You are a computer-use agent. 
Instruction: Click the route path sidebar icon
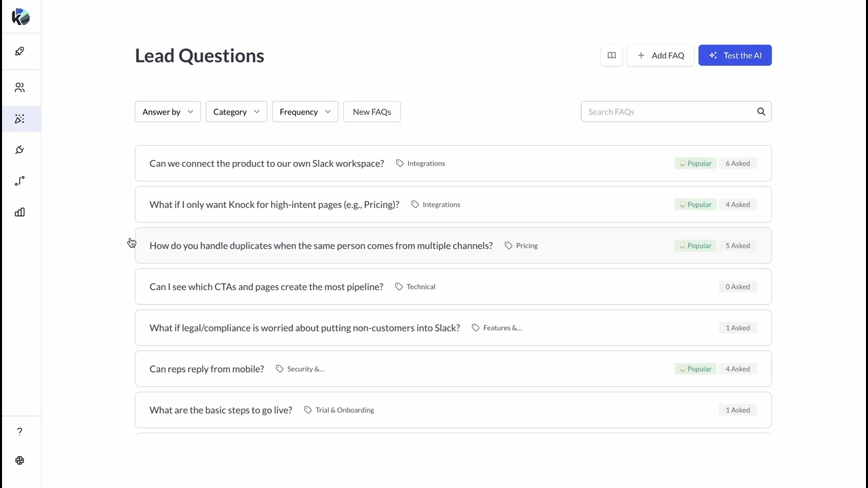coord(20,181)
